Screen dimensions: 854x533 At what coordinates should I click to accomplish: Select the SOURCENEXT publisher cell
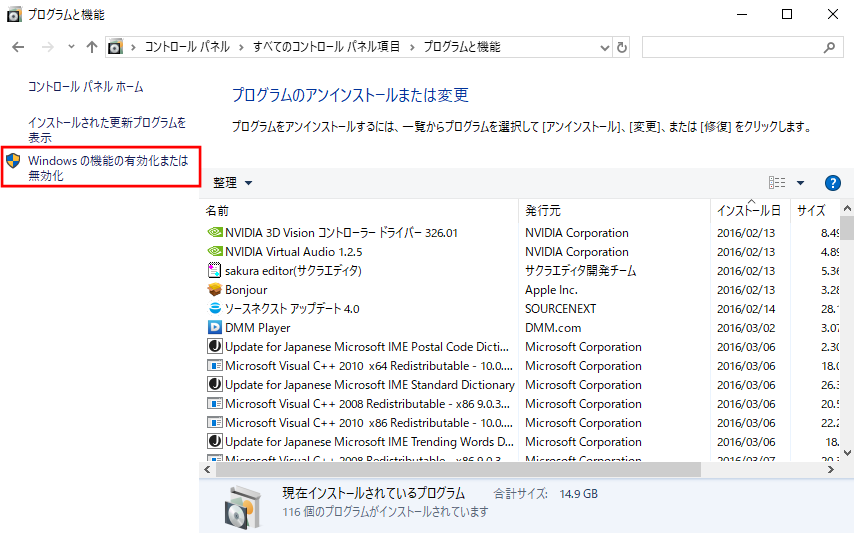click(x=560, y=309)
